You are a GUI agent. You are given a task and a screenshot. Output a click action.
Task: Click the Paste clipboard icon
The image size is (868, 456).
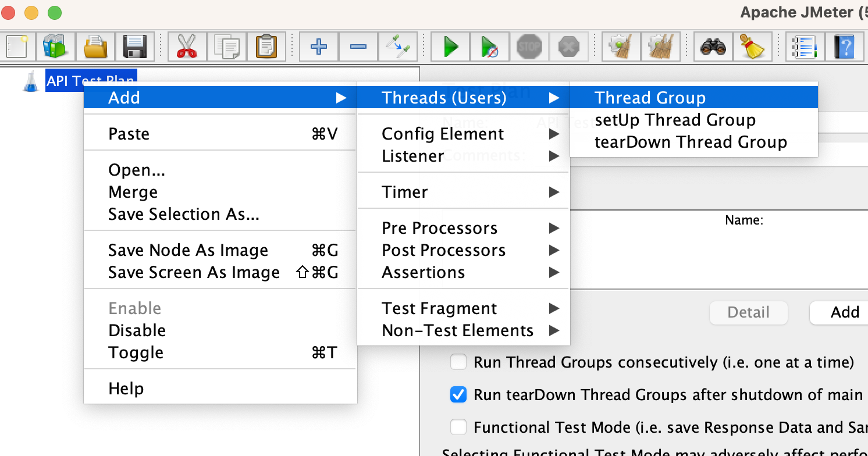click(x=266, y=45)
